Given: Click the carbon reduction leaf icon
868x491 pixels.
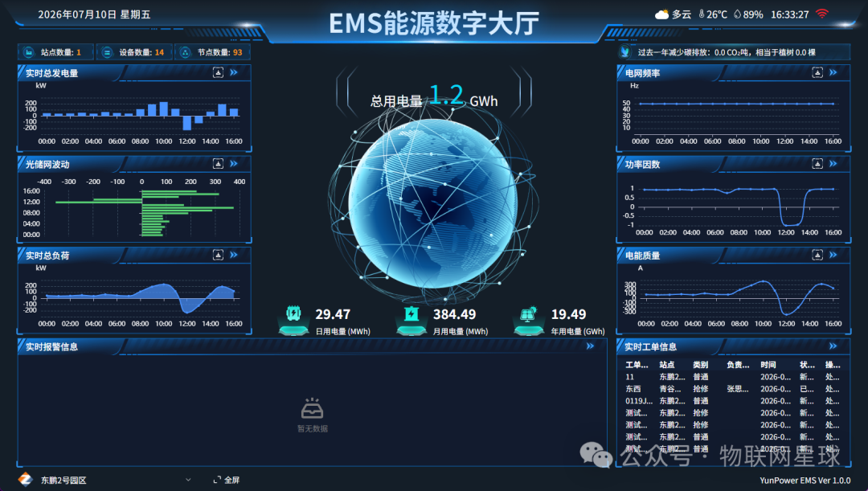Looking at the screenshot, I should 625,52.
